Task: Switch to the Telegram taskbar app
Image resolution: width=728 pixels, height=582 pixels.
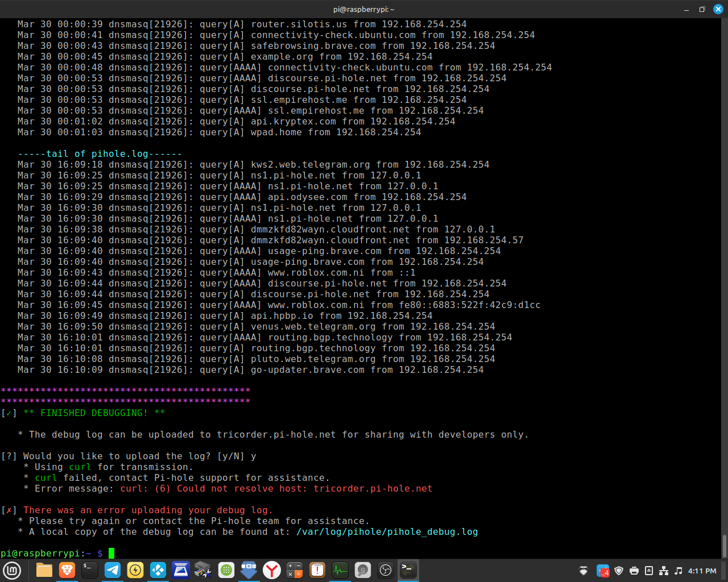Action: click(113, 570)
